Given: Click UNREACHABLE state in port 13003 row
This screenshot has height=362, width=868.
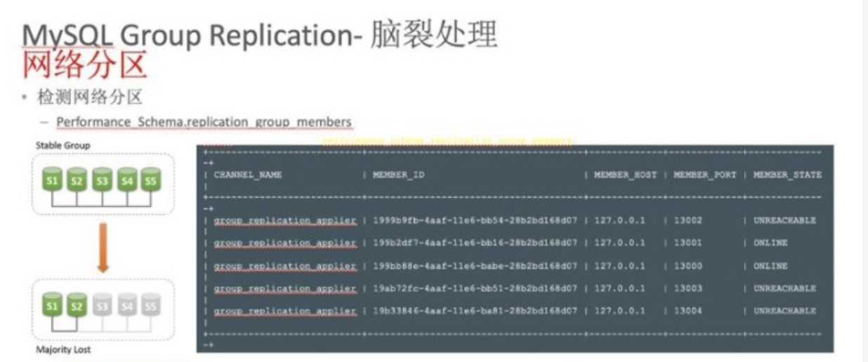Looking at the screenshot, I should (784, 288).
